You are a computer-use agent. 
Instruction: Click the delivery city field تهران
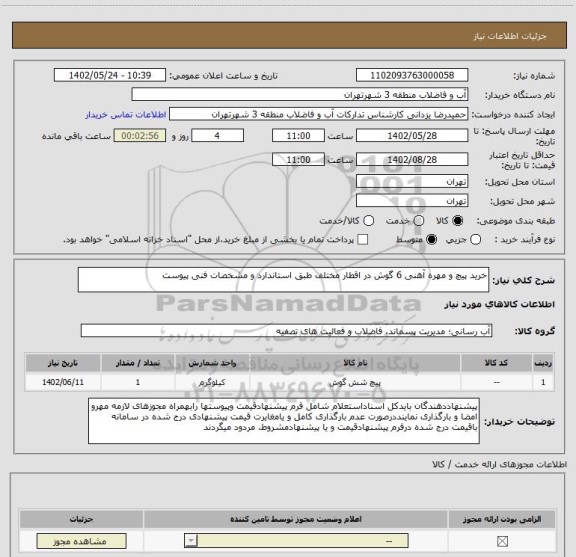tap(412, 201)
